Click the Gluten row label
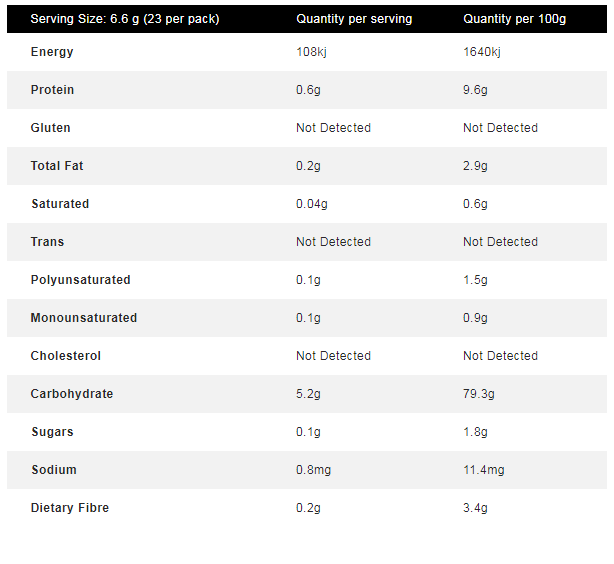This screenshot has height=564, width=614. point(51,128)
